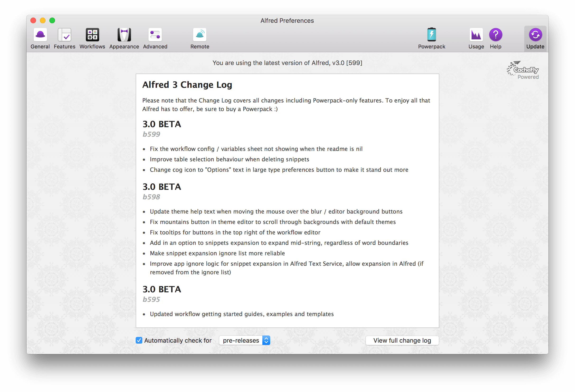Click 'Improve table selection behaviour' entry
The image size is (575, 392).
click(229, 159)
